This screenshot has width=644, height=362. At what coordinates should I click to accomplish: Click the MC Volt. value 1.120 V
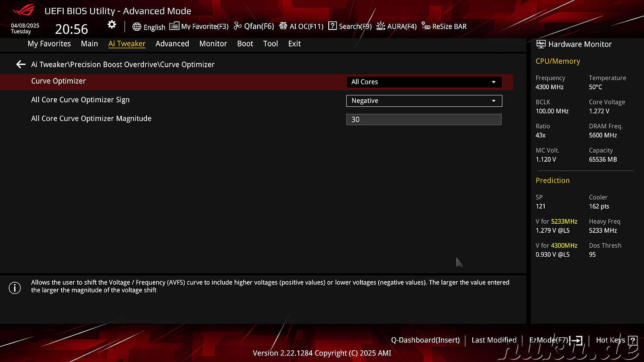(546, 160)
